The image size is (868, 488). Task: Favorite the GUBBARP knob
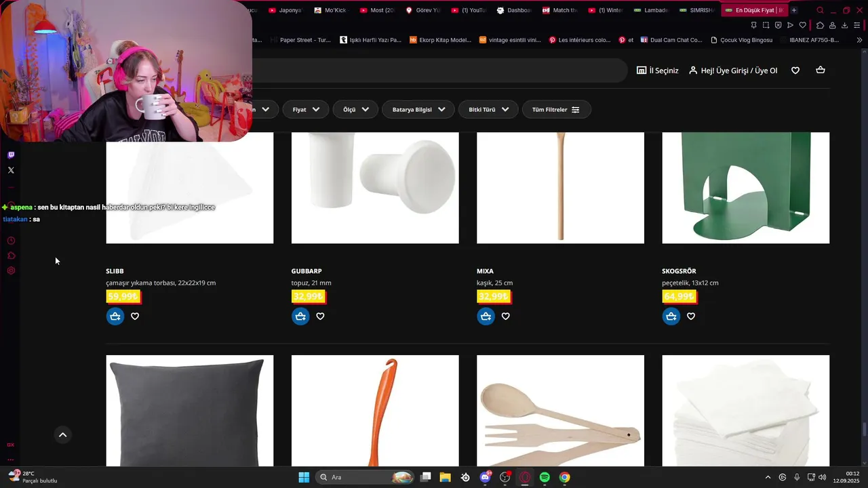(x=320, y=317)
